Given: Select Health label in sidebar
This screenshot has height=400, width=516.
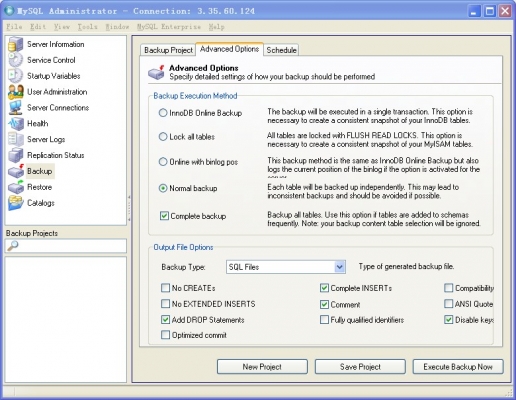Looking at the screenshot, I should click(x=38, y=124).
